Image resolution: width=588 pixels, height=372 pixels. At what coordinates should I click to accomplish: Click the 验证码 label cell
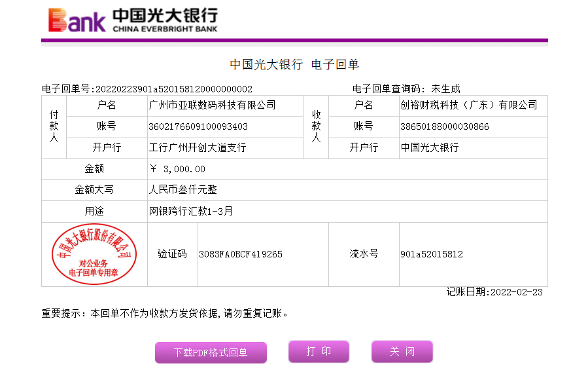click(173, 255)
